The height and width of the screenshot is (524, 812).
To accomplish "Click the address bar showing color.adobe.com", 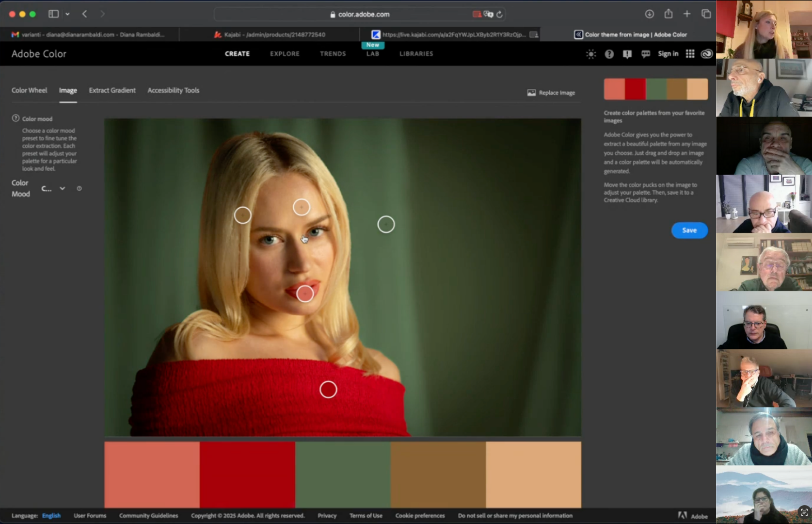I will tap(360, 15).
